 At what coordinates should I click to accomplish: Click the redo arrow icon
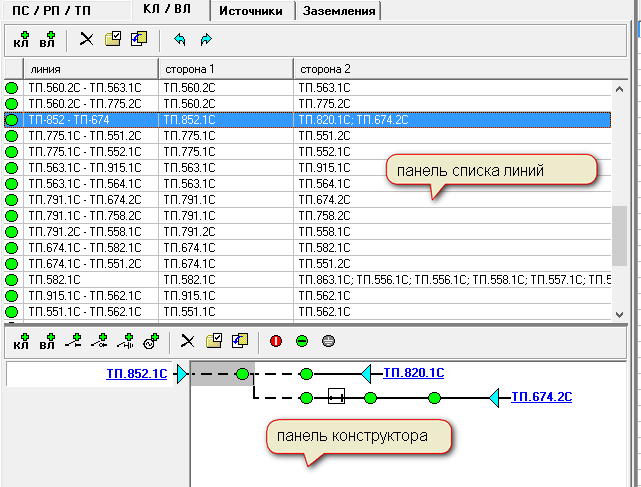point(206,40)
